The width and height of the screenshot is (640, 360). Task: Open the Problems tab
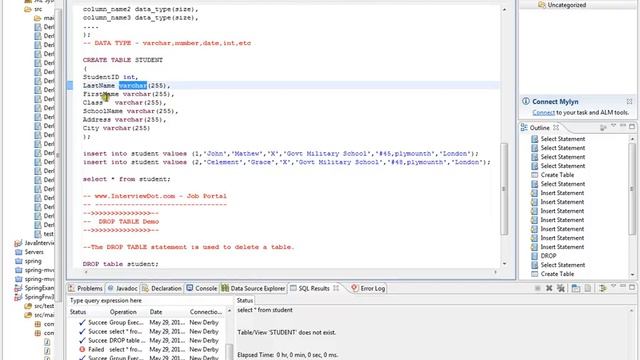point(85,288)
